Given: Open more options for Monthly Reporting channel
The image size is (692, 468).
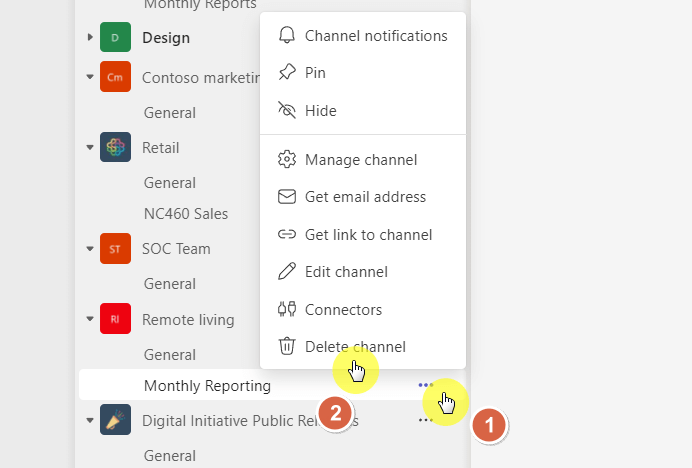Looking at the screenshot, I should (x=426, y=385).
